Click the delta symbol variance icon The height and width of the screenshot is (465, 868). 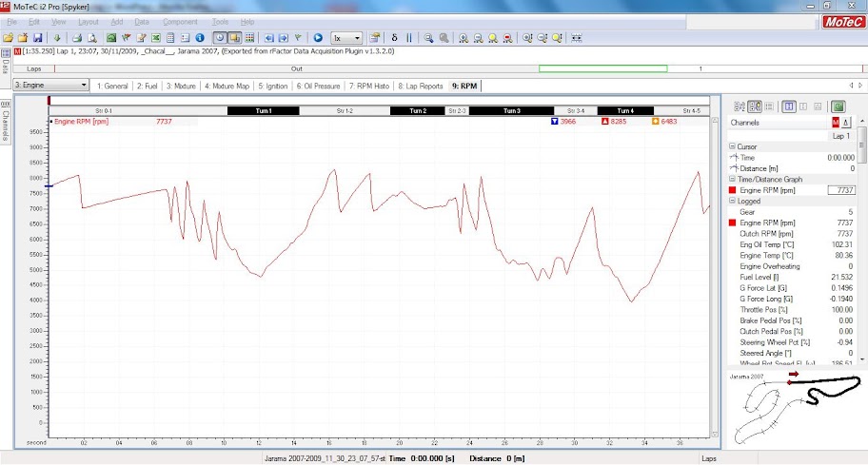coord(394,38)
